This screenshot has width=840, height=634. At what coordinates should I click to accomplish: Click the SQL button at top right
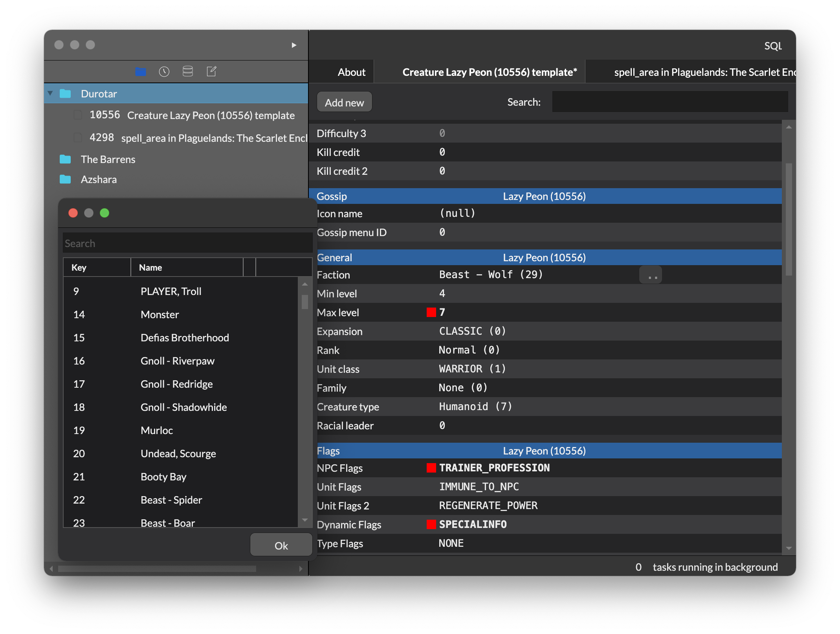point(772,46)
